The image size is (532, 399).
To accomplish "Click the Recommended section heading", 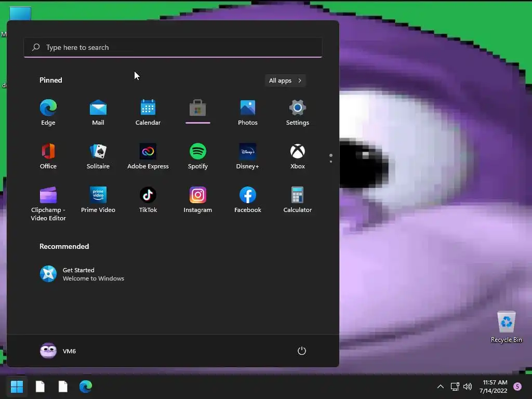I will tap(64, 246).
